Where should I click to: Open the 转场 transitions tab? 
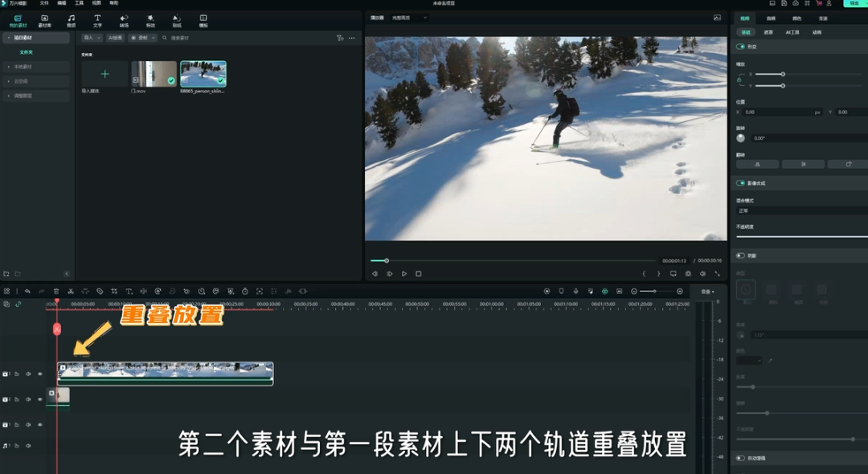click(124, 21)
